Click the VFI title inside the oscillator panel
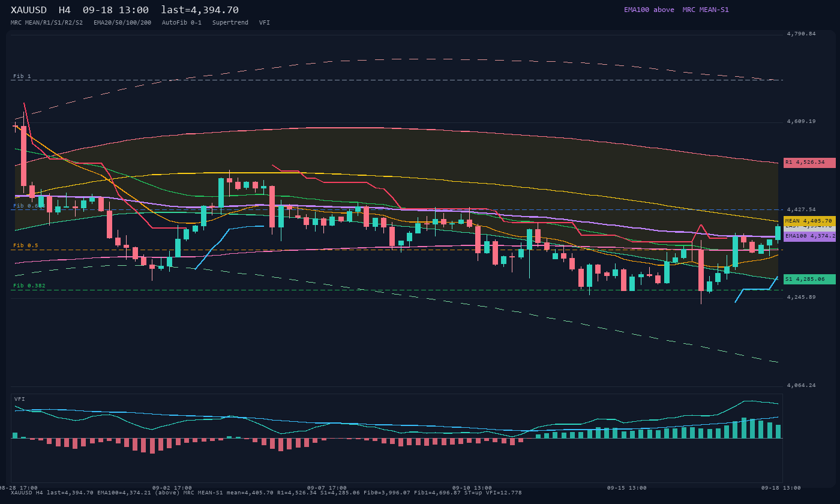The height and width of the screenshot is (504, 840). tap(20, 399)
